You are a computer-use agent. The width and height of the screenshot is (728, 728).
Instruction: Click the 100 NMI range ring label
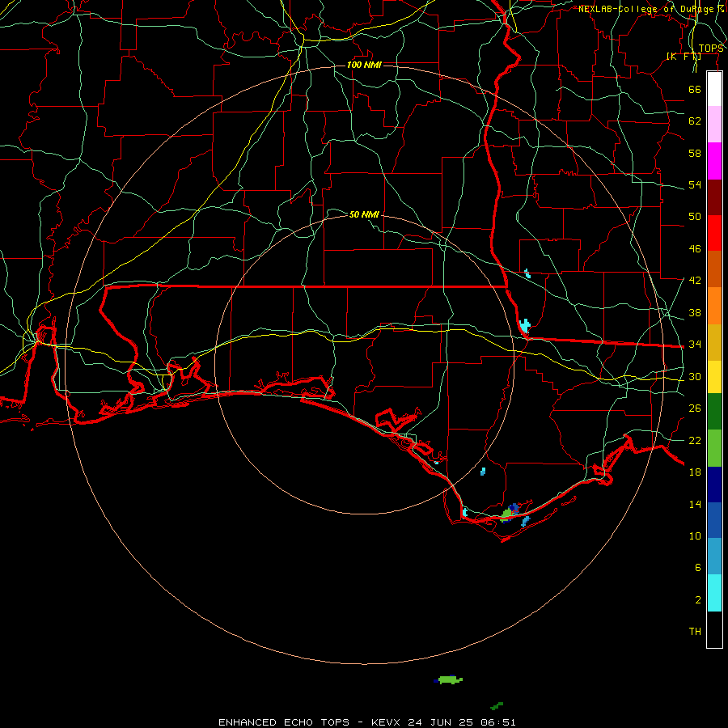pyautogui.click(x=364, y=65)
